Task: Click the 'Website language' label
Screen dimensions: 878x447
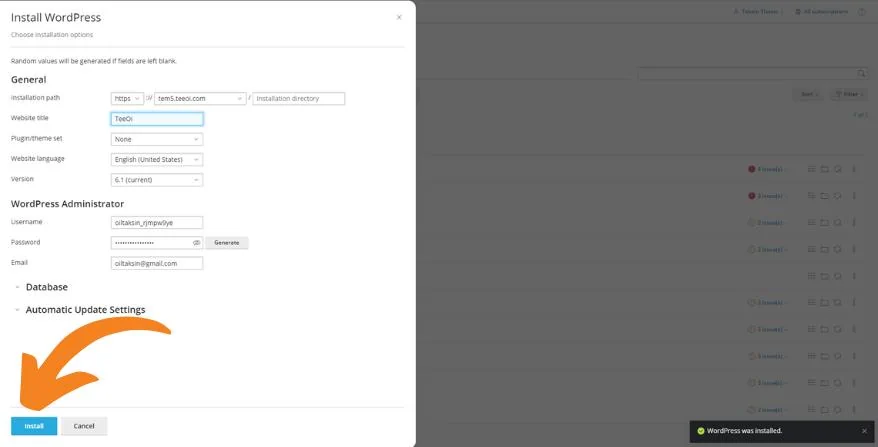Action: [38, 159]
